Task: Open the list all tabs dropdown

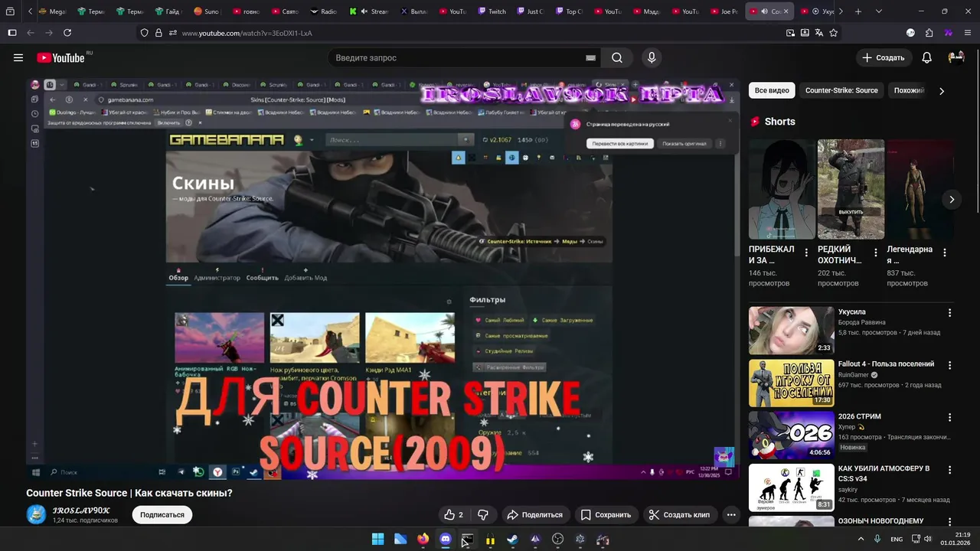Action: pos(878,11)
